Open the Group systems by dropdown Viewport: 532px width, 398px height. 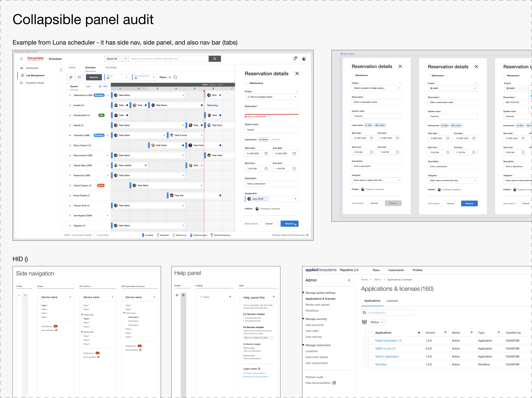pos(145,77)
